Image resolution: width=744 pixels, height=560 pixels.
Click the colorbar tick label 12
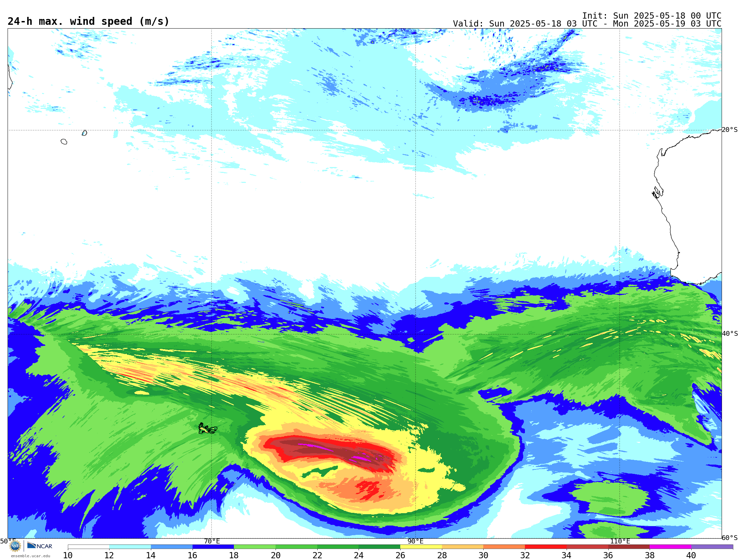click(x=109, y=555)
